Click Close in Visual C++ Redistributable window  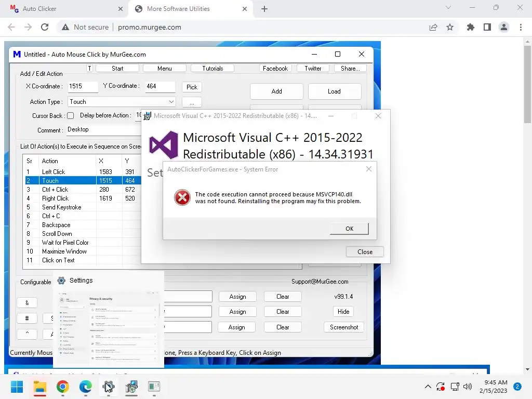[x=365, y=252]
